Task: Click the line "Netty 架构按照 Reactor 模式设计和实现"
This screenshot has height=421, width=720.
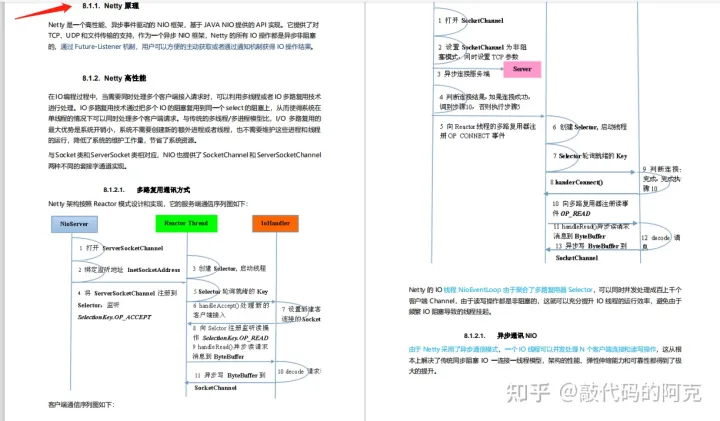Action: coord(148,203)
